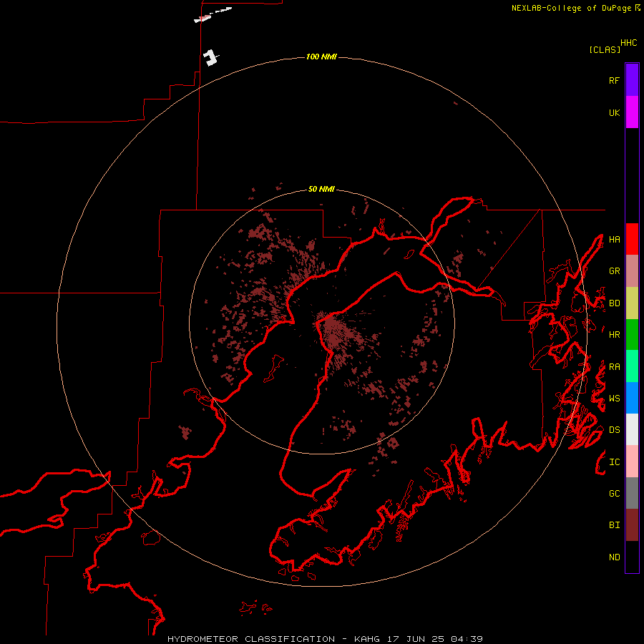The width and height of the screenshot is (644, 644).
Task: Click the ND legend label
Action: pos(614,557)
